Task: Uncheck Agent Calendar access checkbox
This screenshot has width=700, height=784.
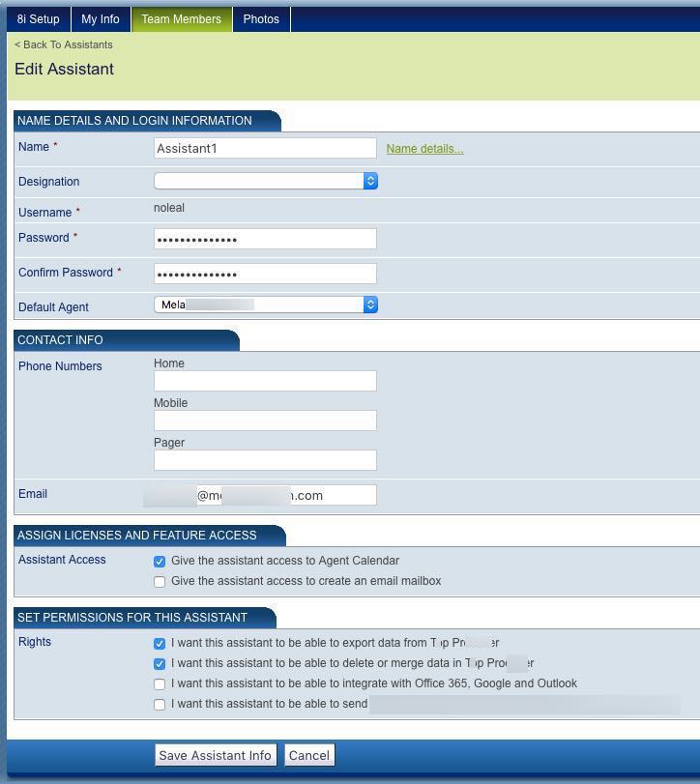Action: click(160, 562)
